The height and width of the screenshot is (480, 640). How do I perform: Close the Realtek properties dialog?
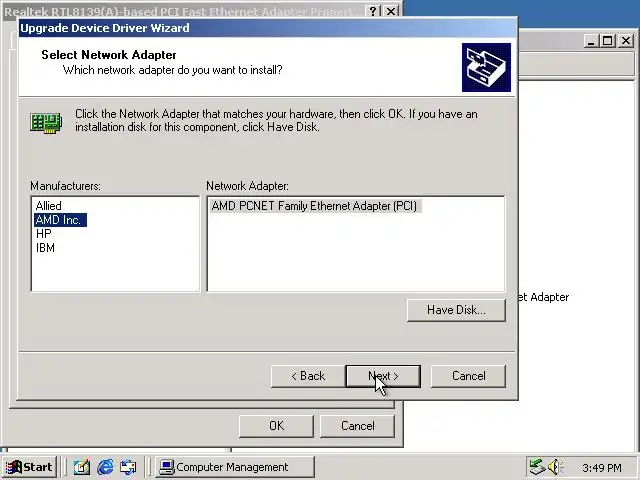(391, 11)
